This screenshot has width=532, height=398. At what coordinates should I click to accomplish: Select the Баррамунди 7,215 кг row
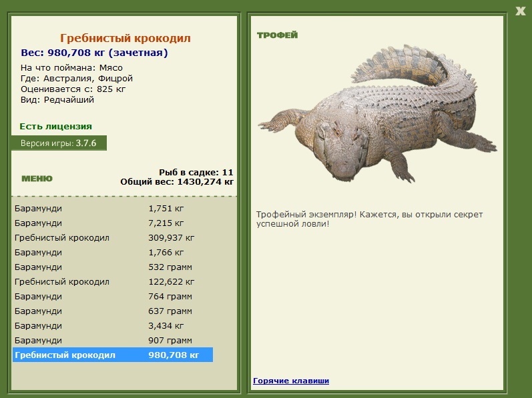coord(113,223)
